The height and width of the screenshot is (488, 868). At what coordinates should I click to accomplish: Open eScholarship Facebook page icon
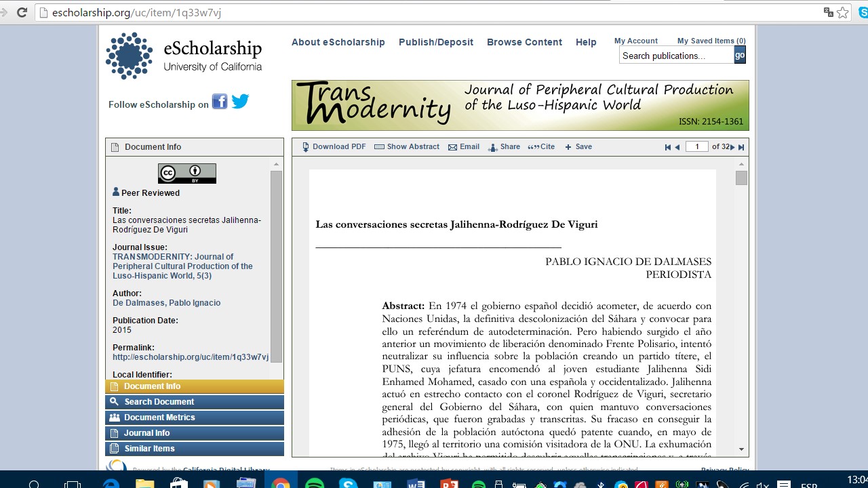click(220, 102)
